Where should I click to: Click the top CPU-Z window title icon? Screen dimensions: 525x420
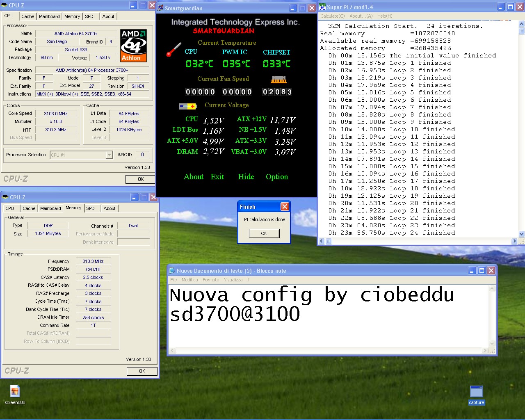tap(5, 5)
